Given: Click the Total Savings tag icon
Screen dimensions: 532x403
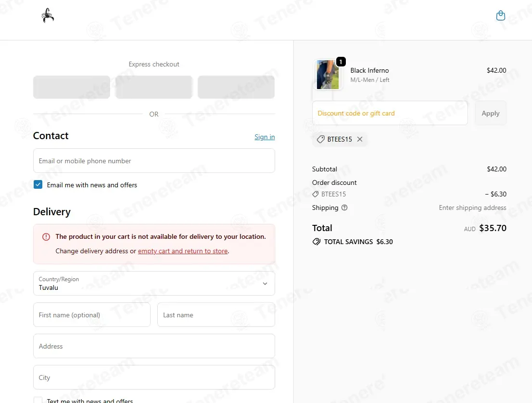Looking at the screenshot, I should click(x=316, y=242).
